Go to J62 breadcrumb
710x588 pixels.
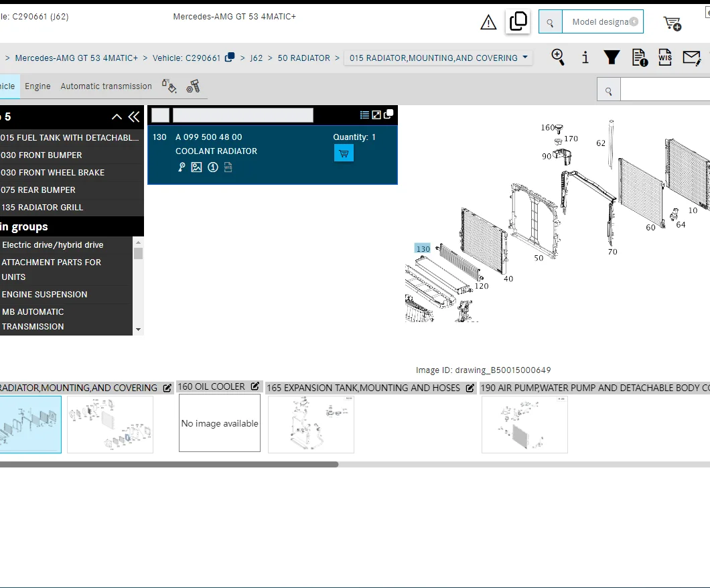[x=257, y=58]
